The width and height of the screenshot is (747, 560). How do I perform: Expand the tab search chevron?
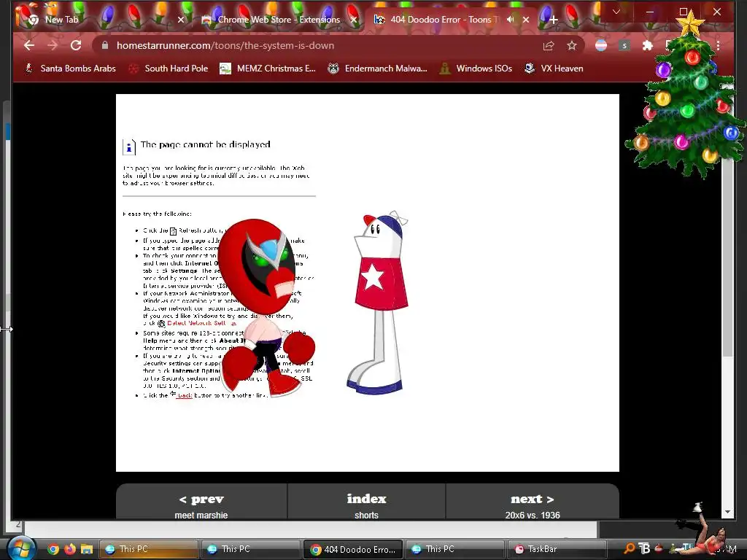[x=616, y=12]
